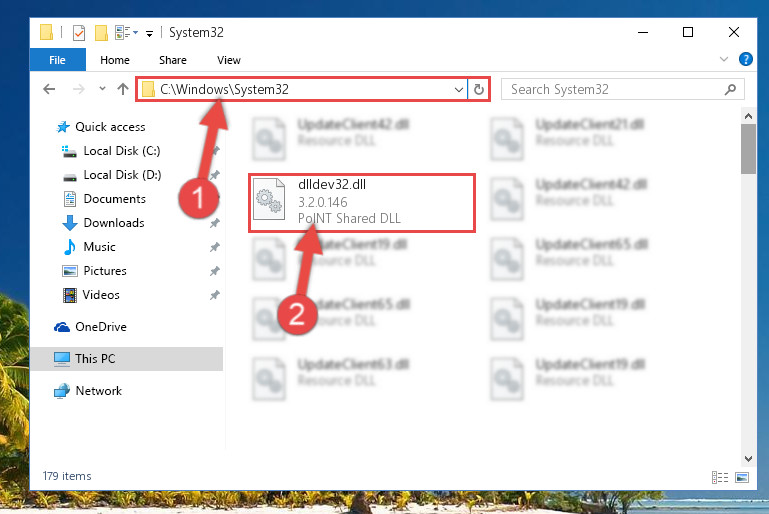The width and height of the screenshot is (769, 514).
Task: Refresh the System32 folder view
Action: pos(479,89)
